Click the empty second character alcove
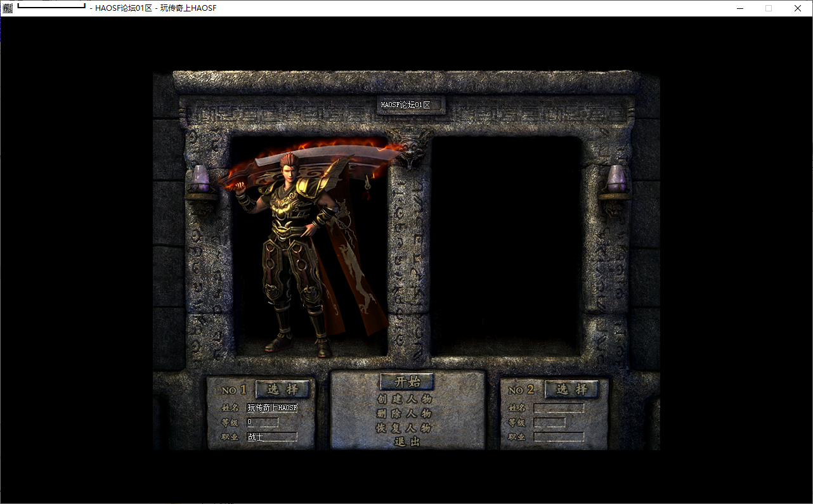The image size is (813, 504). [x=506, y=244]
